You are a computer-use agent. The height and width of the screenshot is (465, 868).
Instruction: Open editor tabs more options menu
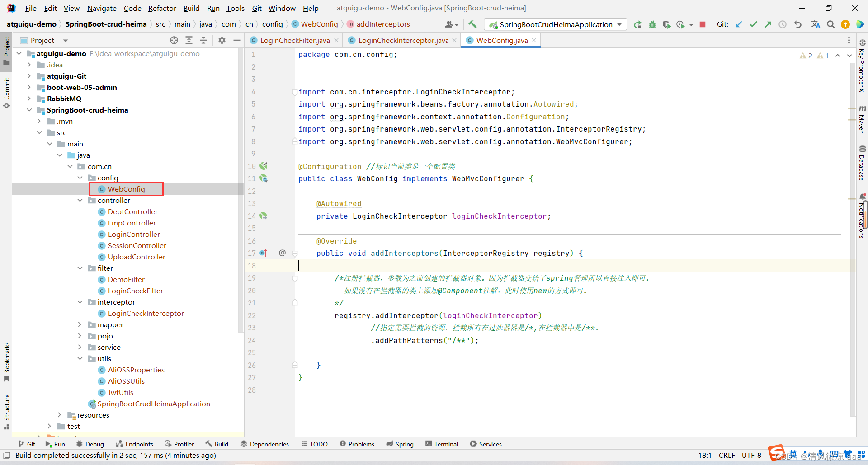click(x=849, y=40)
